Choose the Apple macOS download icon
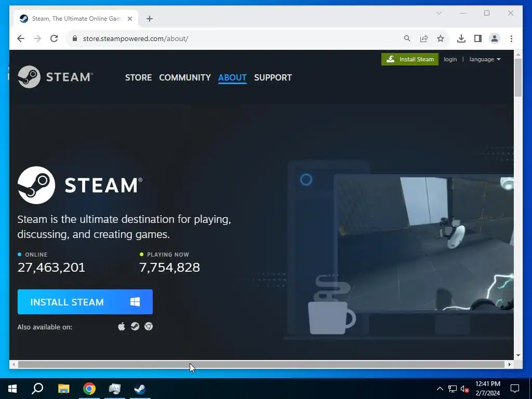532x399 pixels. coord(122,326)
